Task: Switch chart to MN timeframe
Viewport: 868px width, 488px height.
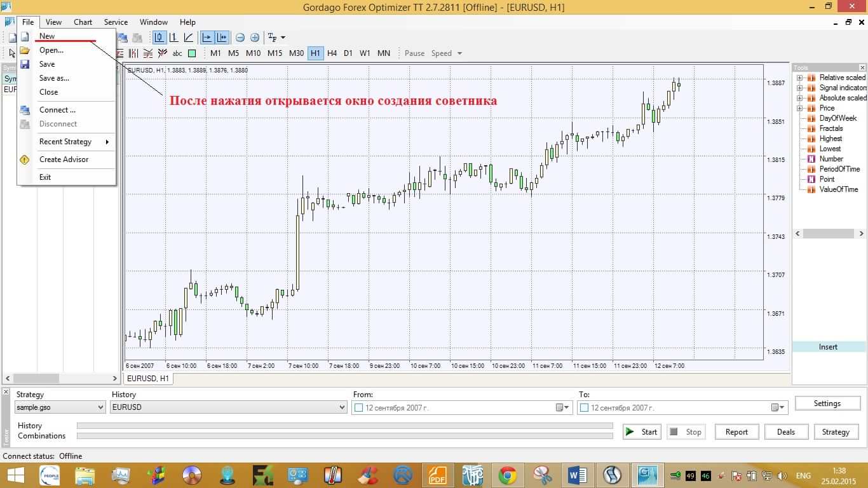Action: pos(384,53)
